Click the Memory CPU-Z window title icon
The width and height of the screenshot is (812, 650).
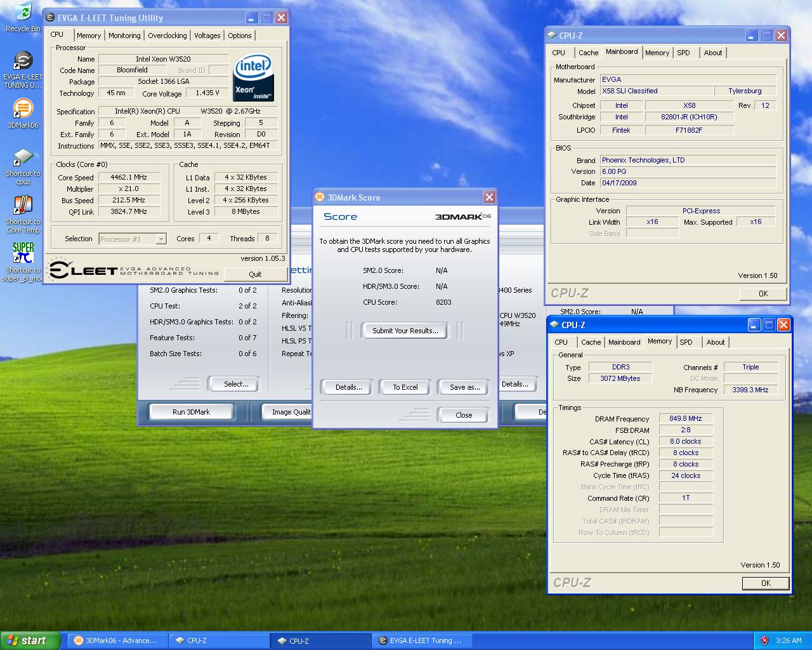click(x=554, y=325)
